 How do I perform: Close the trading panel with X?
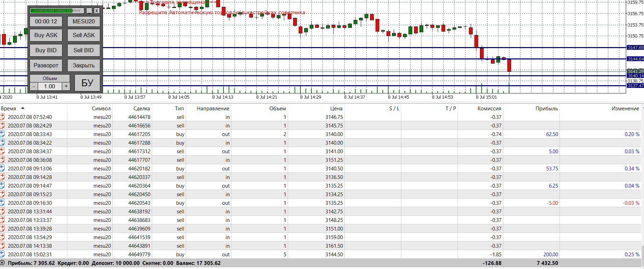tap(97, 11)
